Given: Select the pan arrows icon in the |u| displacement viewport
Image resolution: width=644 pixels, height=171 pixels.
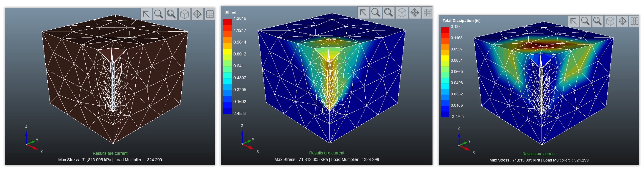Looking at the screenshot, I should click(x=415, y=12).
